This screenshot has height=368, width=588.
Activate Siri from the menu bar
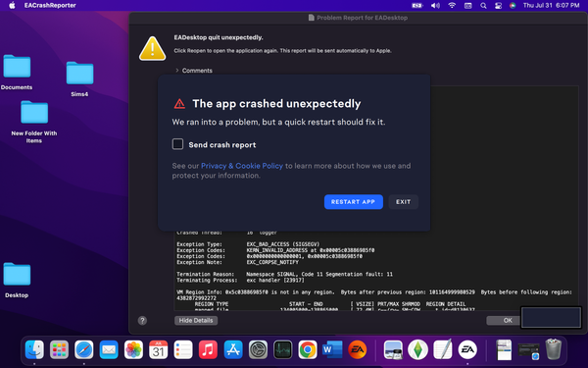point(513,5)
